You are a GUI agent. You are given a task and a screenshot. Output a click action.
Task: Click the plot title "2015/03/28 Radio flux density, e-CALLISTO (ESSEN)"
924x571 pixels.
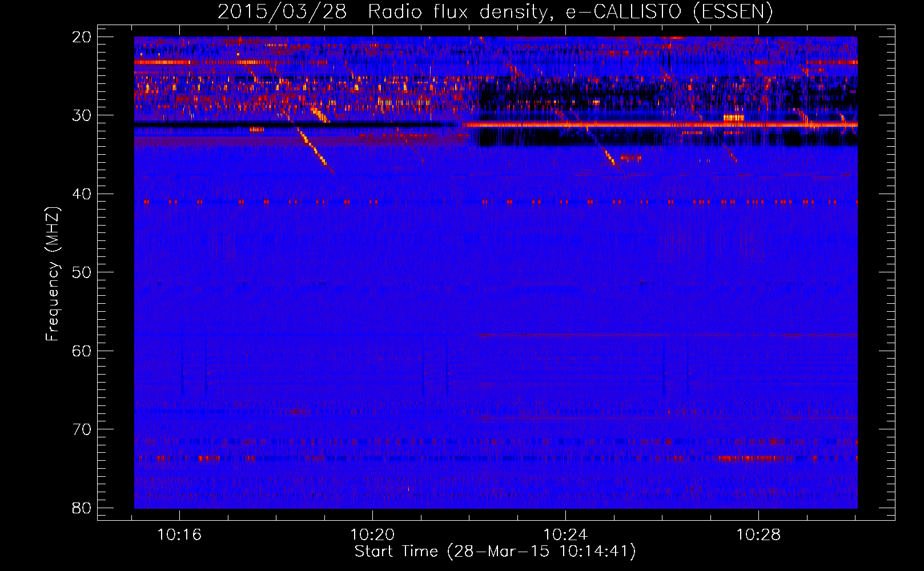coord(495,12)
